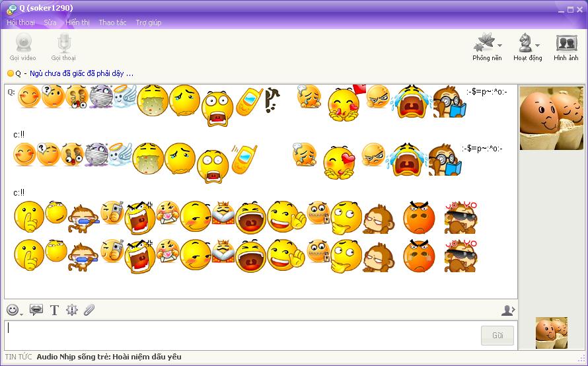
Task: Open the audibles speech-lips icon
Action: pos(36,310)
